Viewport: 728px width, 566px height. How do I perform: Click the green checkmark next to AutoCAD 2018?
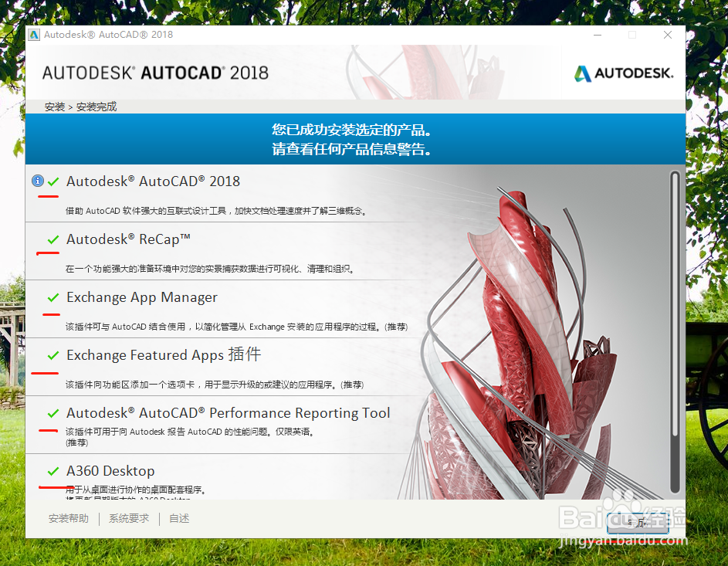(x=53, y=181)
